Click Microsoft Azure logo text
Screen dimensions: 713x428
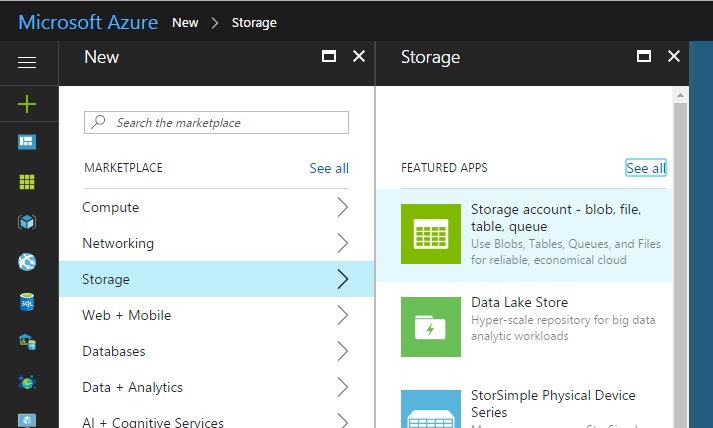coord(88,22)
